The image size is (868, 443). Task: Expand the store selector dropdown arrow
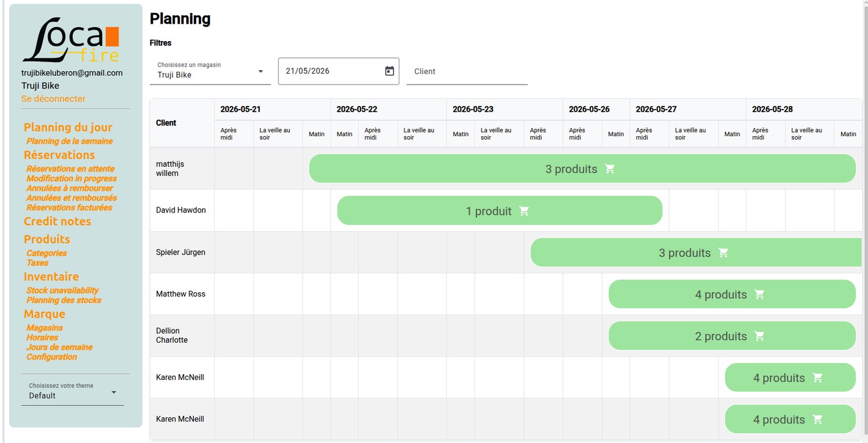(x=260, y=71)
